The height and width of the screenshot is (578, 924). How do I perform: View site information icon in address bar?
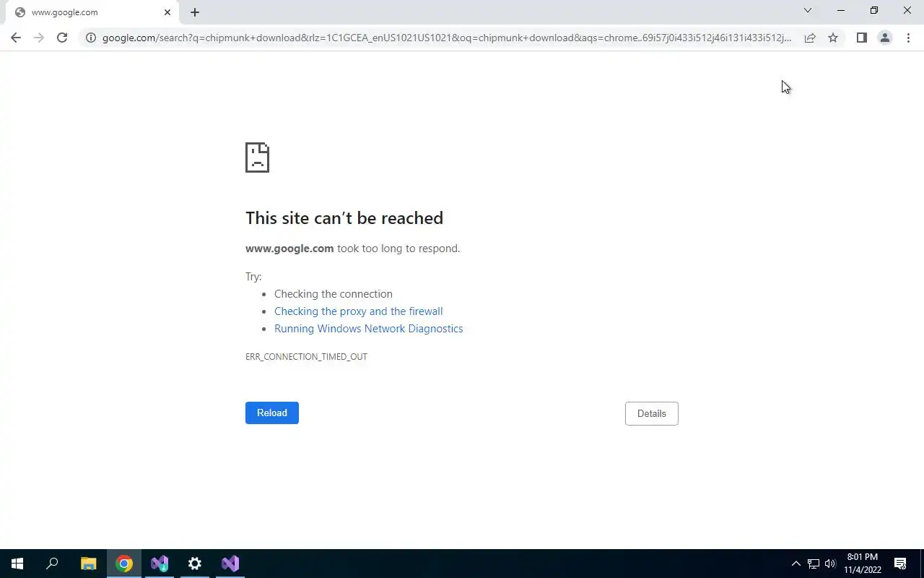90,38
